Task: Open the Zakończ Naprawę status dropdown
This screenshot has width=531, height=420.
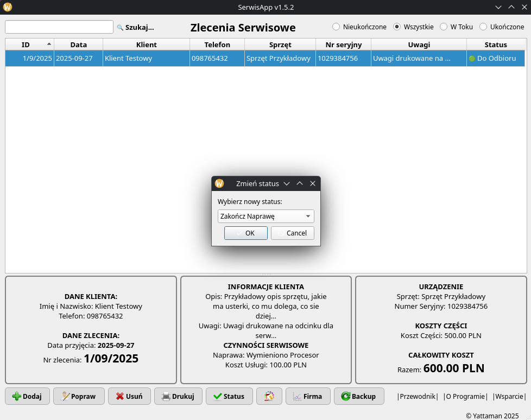Action: [x=265, y=217]
